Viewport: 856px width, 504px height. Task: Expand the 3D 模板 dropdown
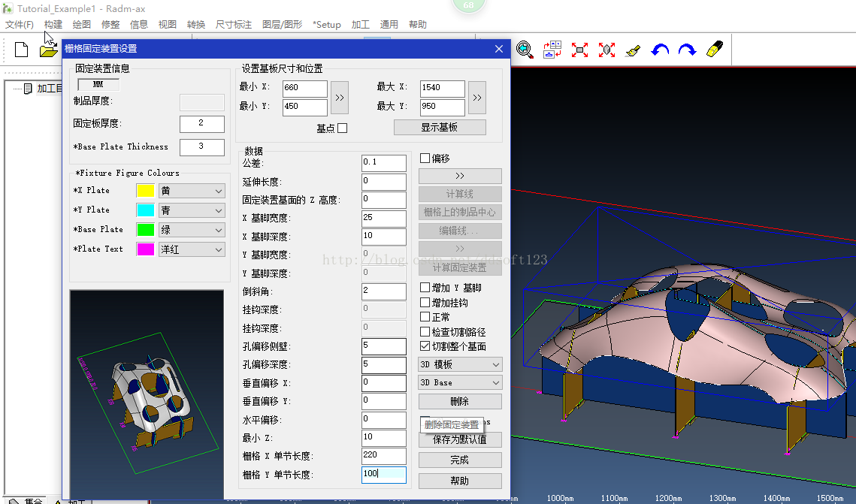460,364
